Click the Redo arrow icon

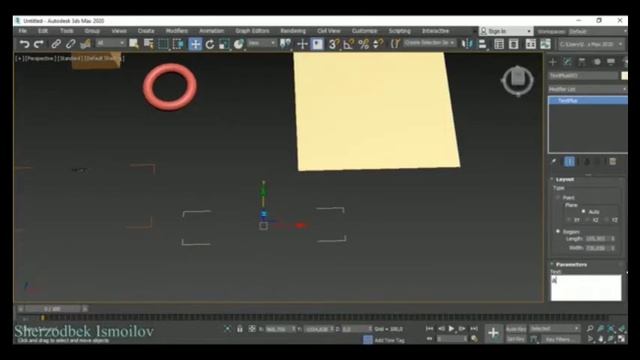[39, 44]
